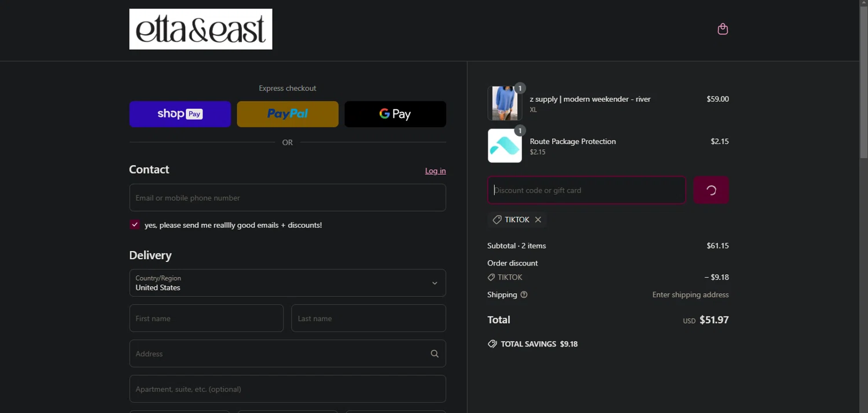Click the Discount code or gift card field
Screen dimensions: 868x413
[x=586, y=190]
